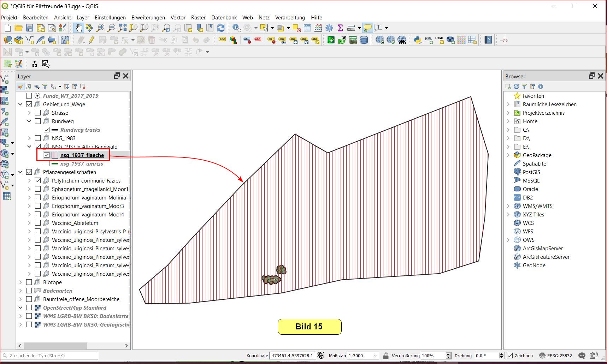Enable the Strasse layer checkbox
This screenshot has width=607, height=364.
tap(38, 113)
